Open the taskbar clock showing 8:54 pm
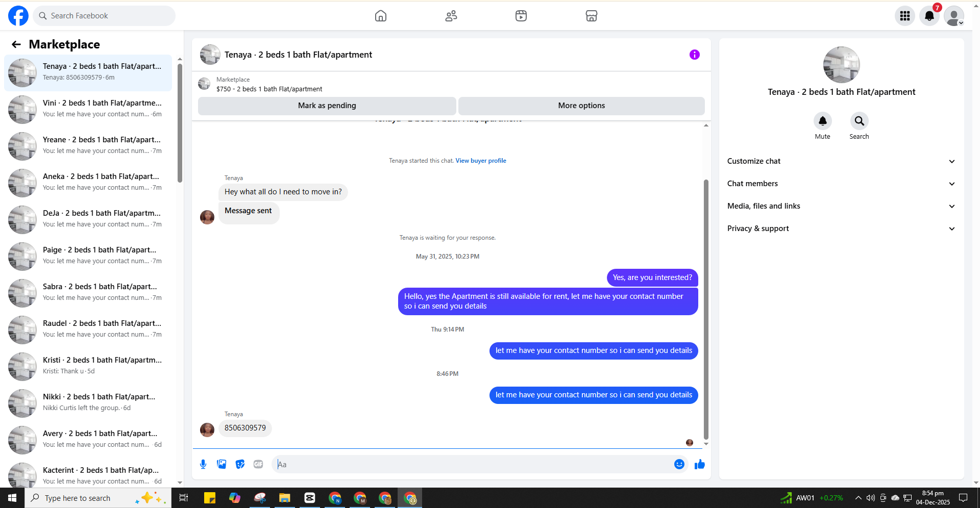The height and width of the screenshot is (508, 980). pyautogui.click(x=933, y=498)
